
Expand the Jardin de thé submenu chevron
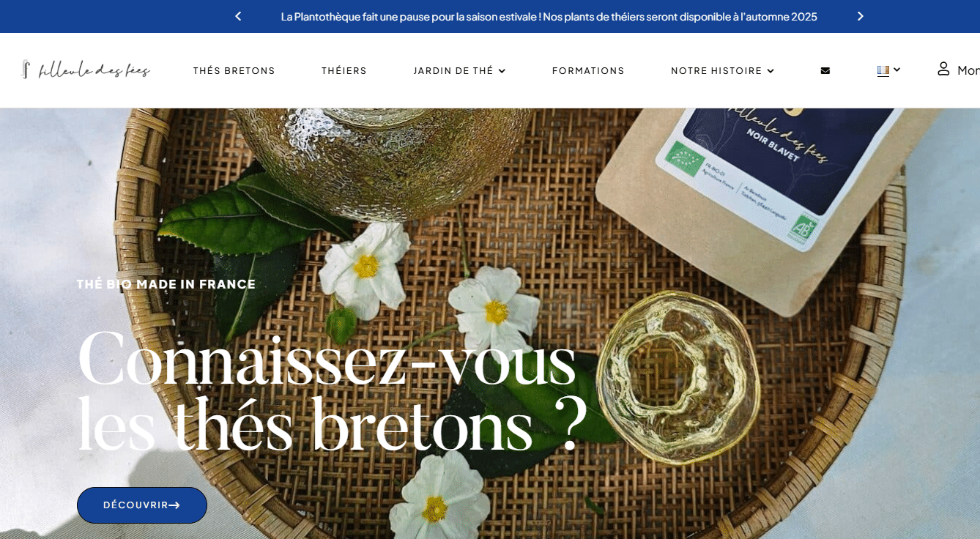point(502,71)
